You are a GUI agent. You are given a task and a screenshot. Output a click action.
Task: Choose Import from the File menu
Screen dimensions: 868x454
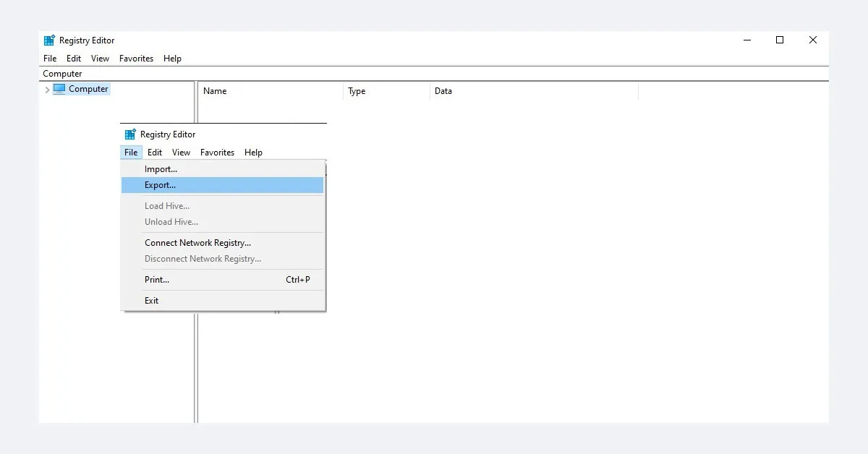[x=161, y=168]
